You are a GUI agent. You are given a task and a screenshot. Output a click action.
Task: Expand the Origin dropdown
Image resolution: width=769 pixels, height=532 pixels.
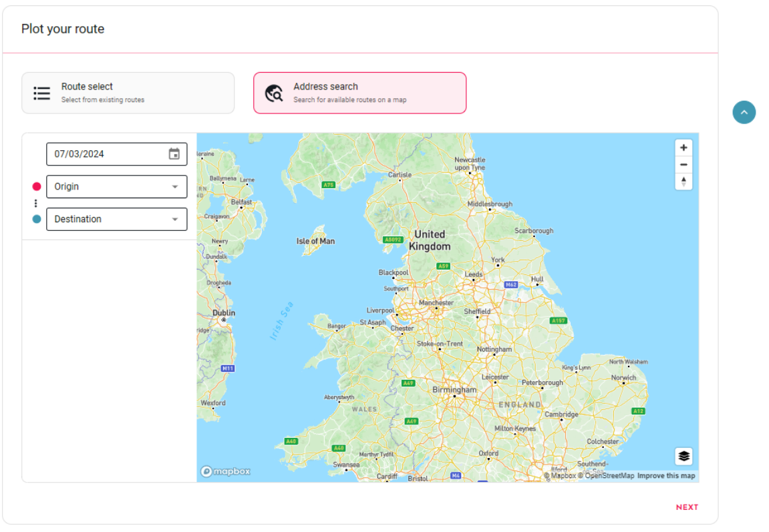tap(117, 187)
